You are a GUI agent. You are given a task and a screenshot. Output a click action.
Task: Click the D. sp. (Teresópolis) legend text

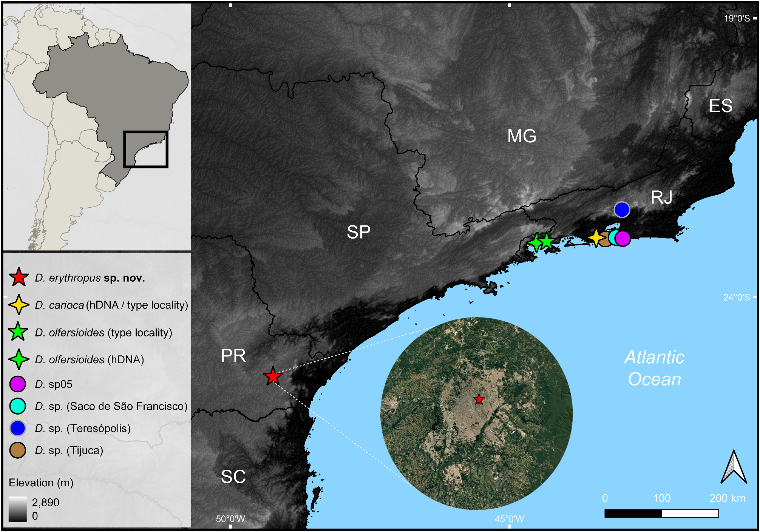pos(83,428)
